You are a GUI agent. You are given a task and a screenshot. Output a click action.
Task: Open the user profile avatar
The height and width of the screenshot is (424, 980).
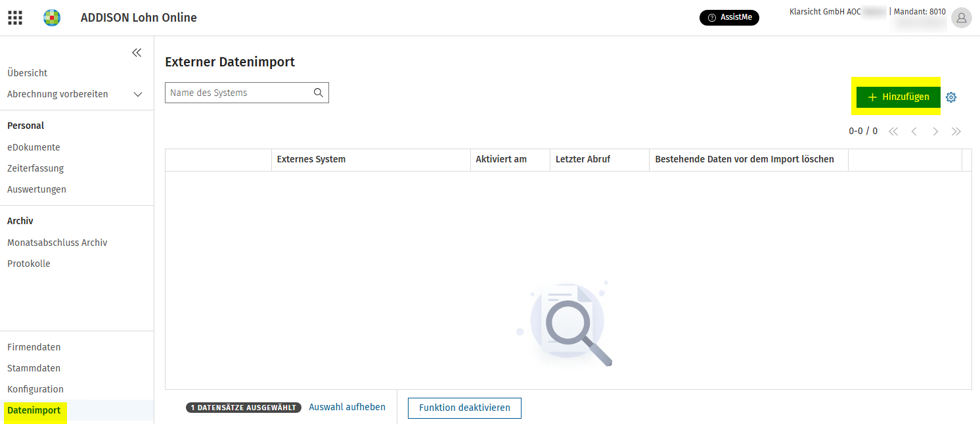[x=961, y=18]
